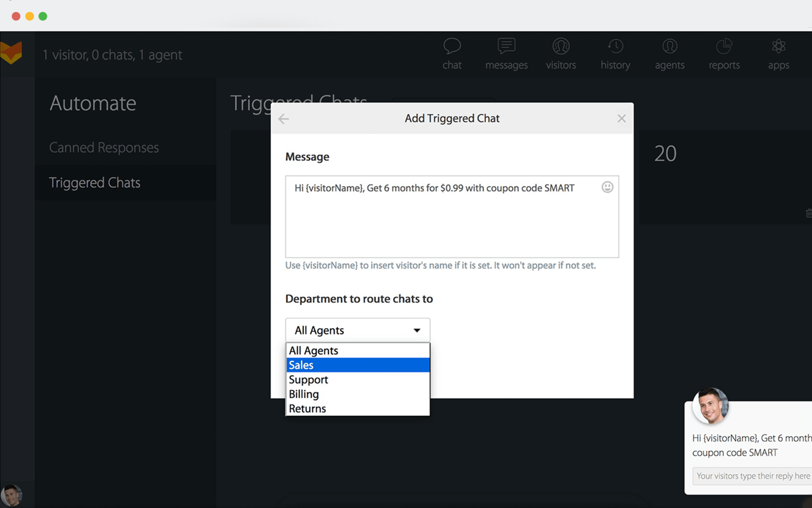Close the Add Triggered Chat dialog
The image size is (812, 508).
tap(621, 118)
